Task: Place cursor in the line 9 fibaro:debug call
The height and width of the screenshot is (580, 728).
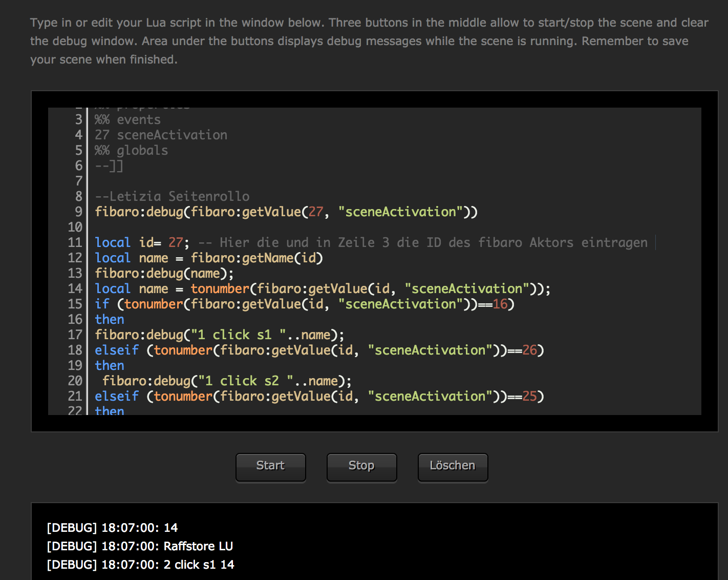Action: click(286, 212)
